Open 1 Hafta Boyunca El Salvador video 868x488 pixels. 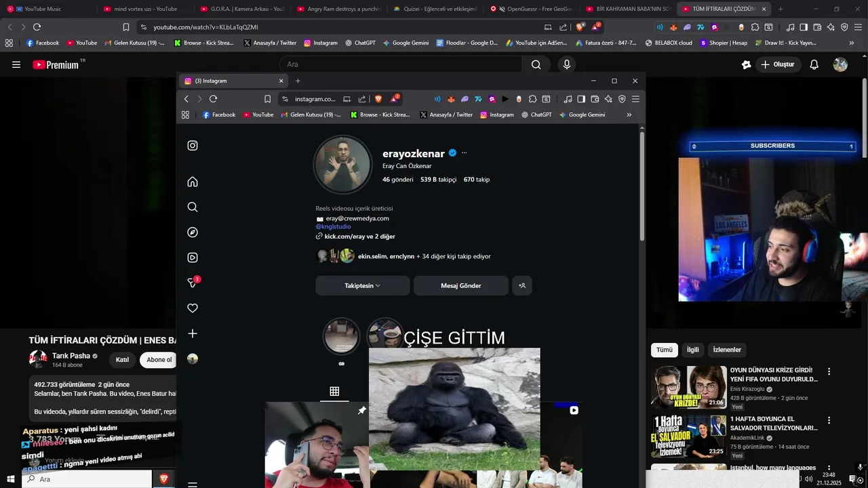(688, 436)
